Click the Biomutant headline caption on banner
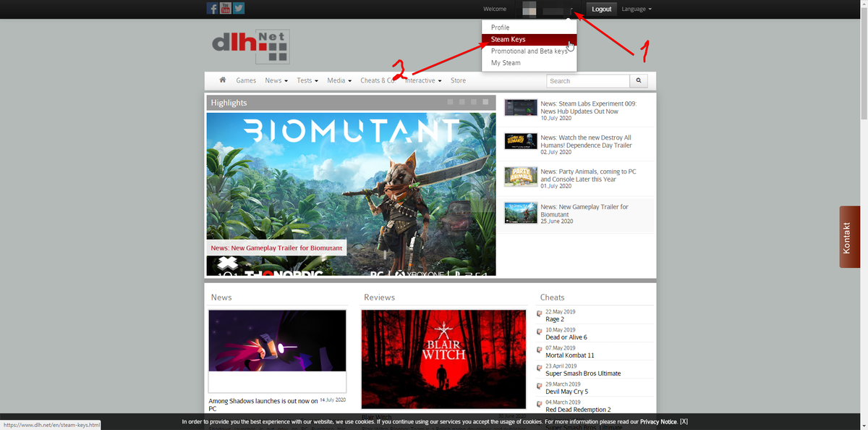Screen dimensions: 868x430 [276, 248]
